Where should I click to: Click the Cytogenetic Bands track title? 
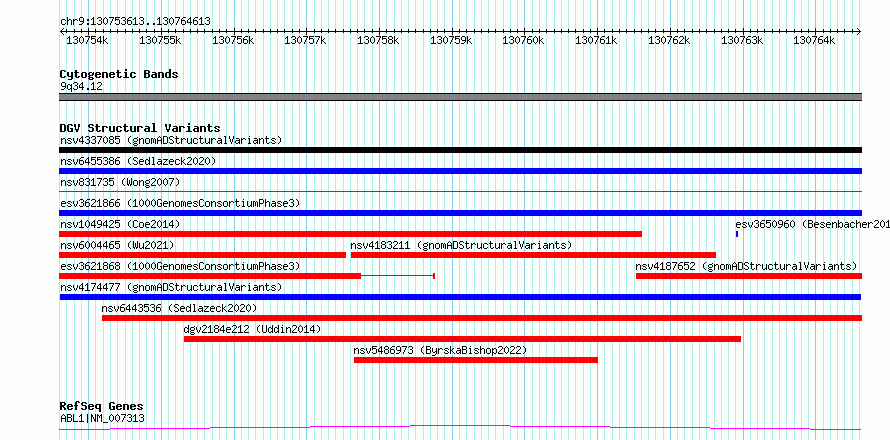tap(119, 74)
